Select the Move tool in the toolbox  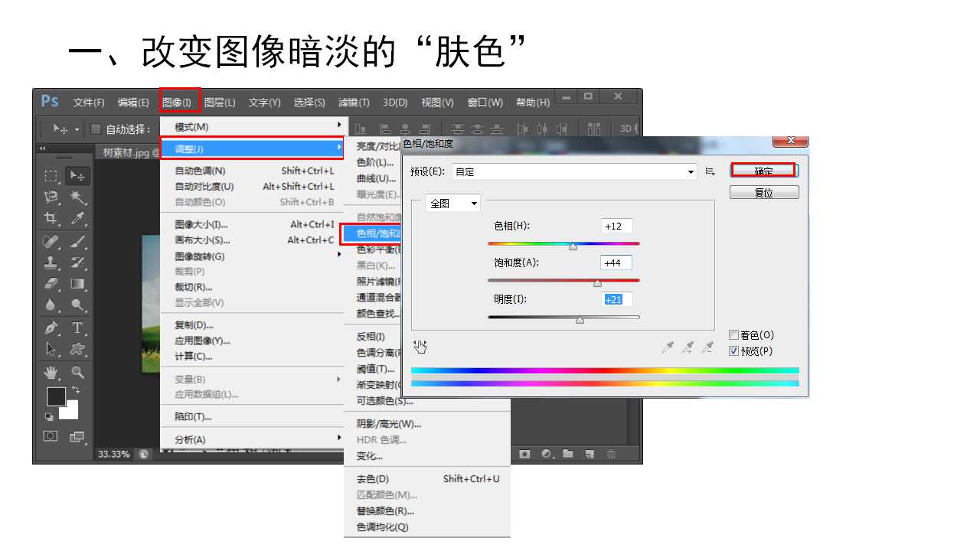pyautogui.click(x=77, y=176)
